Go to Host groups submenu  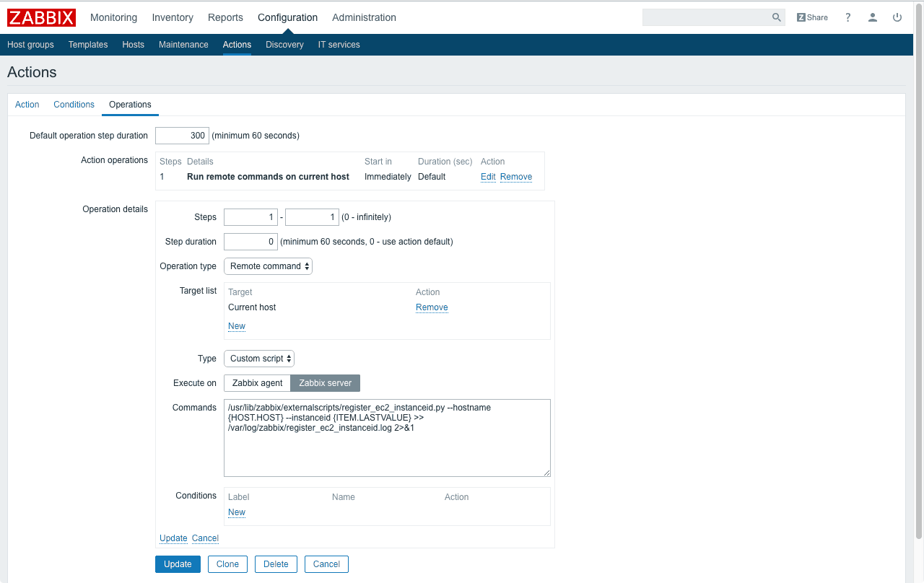point(30,45)
